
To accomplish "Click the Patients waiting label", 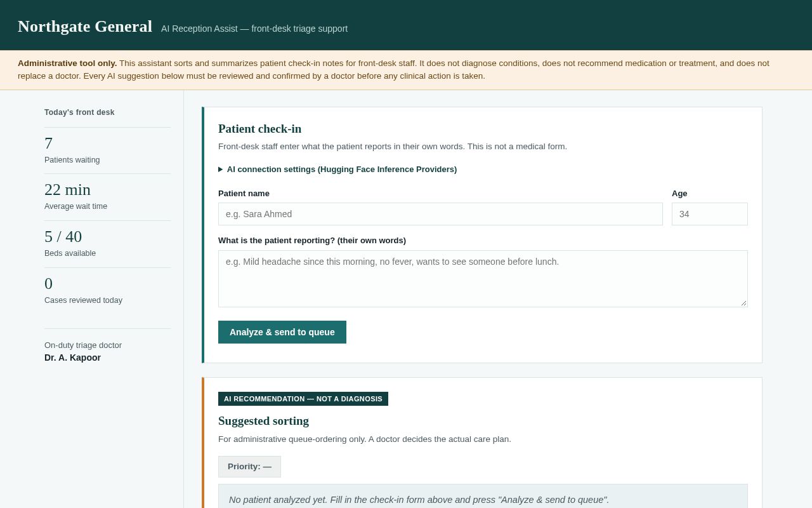I will coord(72,160).
